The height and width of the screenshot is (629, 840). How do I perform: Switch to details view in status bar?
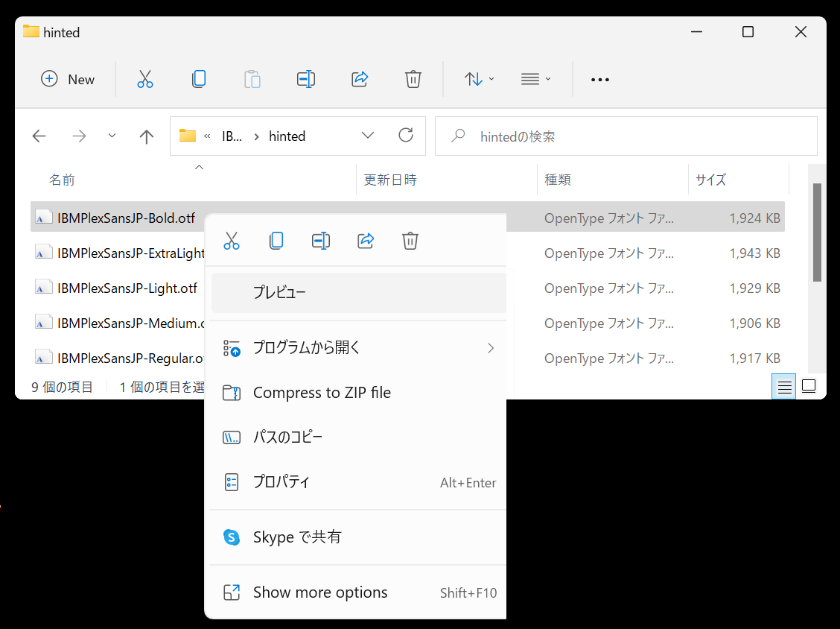[784, 387]
